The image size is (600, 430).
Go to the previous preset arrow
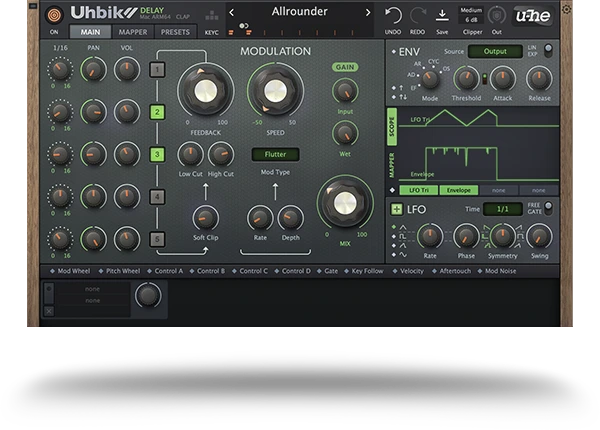(232, 13)
